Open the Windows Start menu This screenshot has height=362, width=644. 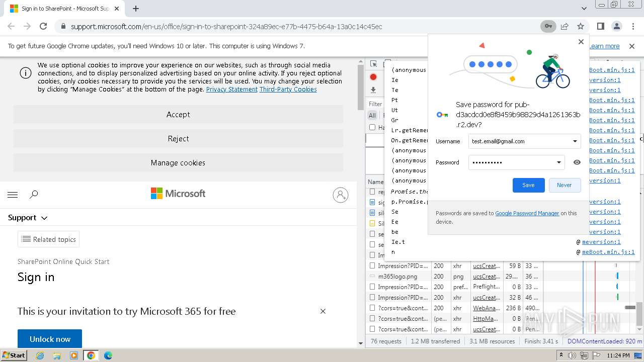[x=14, y=355]
